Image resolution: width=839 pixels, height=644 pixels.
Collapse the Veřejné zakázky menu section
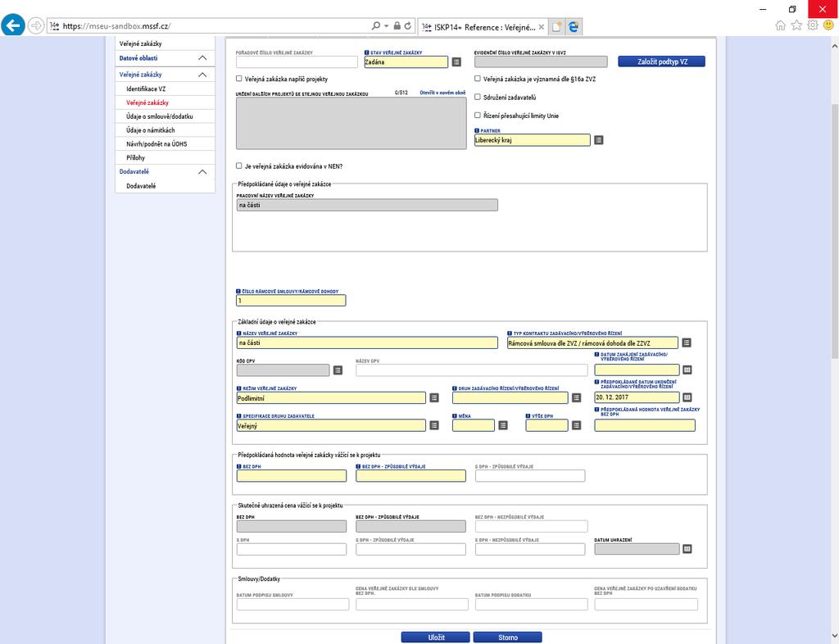[x=202, y=75]
